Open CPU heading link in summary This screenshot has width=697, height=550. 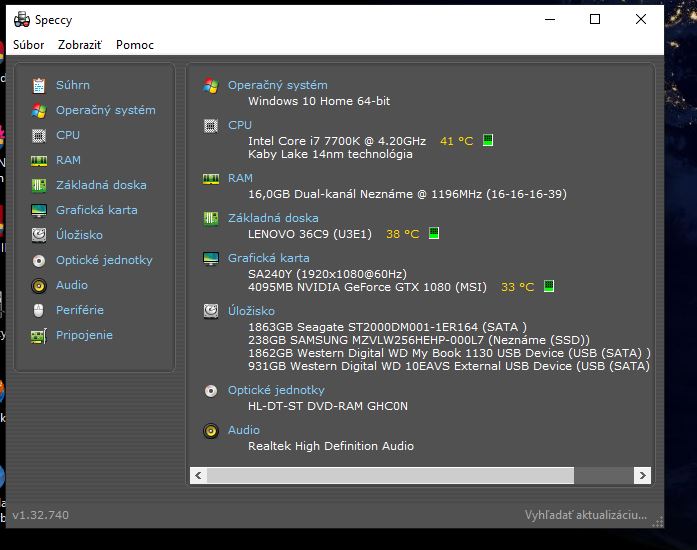(240, 125)
